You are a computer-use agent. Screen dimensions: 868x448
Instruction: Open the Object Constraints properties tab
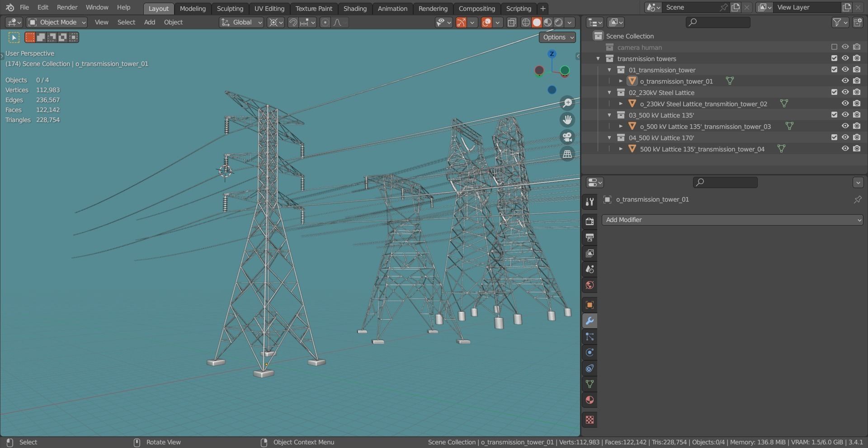pos(590,368)
